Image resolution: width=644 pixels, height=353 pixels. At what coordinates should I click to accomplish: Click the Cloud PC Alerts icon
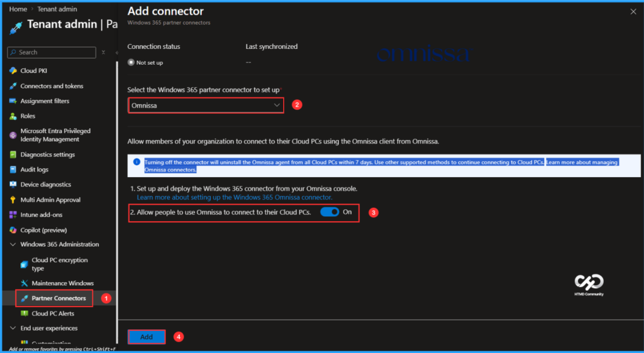coord(25,313)
